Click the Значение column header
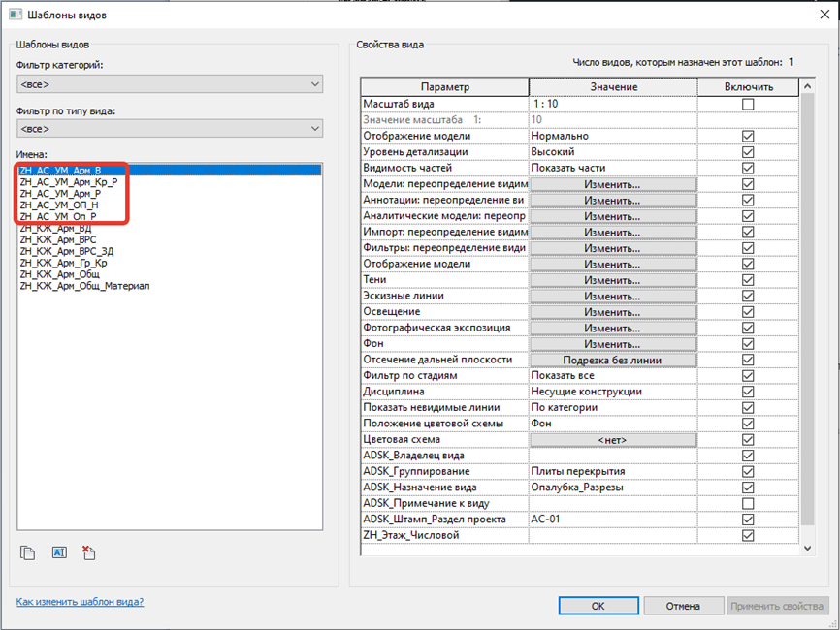The width and height of the screenshot is (840, 630). [x=613, y=86]
